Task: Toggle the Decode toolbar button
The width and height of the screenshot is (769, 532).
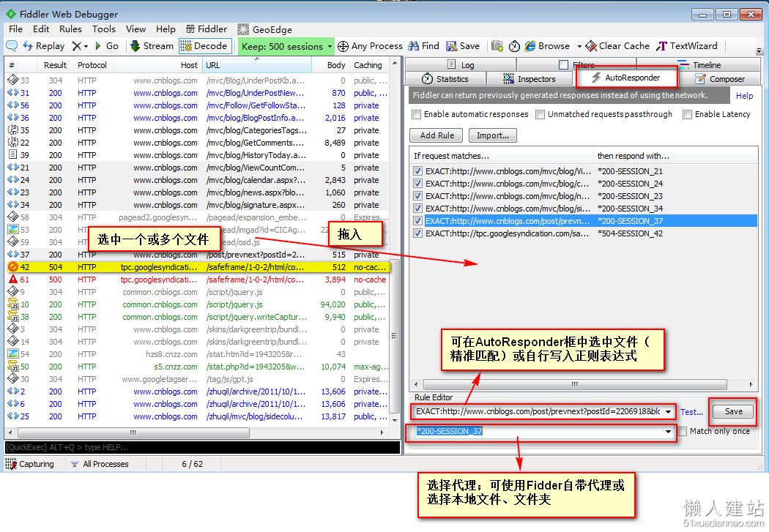Action: [x=204, y=46]
